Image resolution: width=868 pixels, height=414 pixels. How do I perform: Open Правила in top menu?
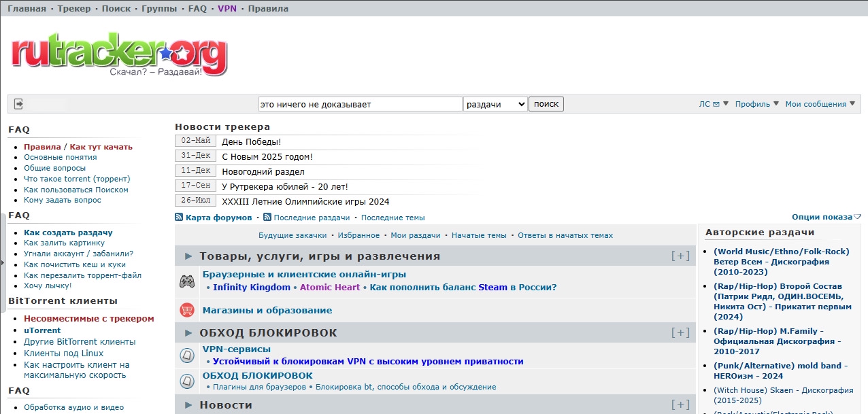[268, 9]
